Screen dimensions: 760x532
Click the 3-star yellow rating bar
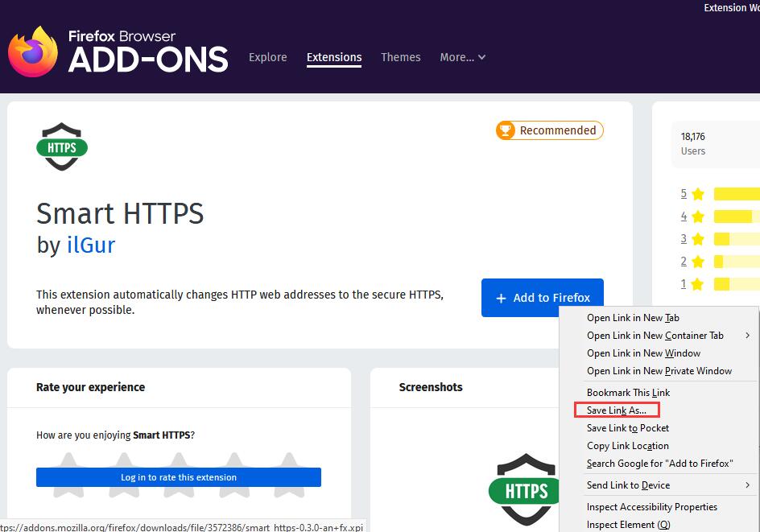pyautogui.click(x=737, y=239)
